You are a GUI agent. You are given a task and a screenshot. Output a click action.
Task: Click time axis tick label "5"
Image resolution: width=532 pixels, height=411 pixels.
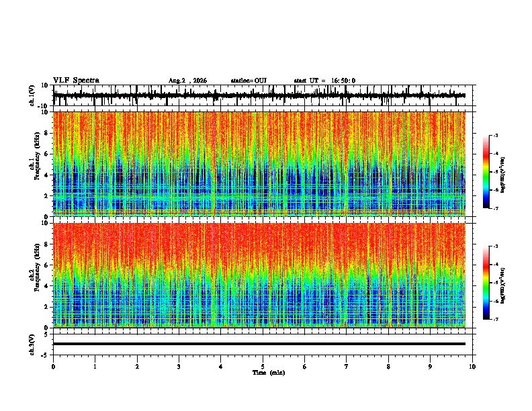point(263,367)
